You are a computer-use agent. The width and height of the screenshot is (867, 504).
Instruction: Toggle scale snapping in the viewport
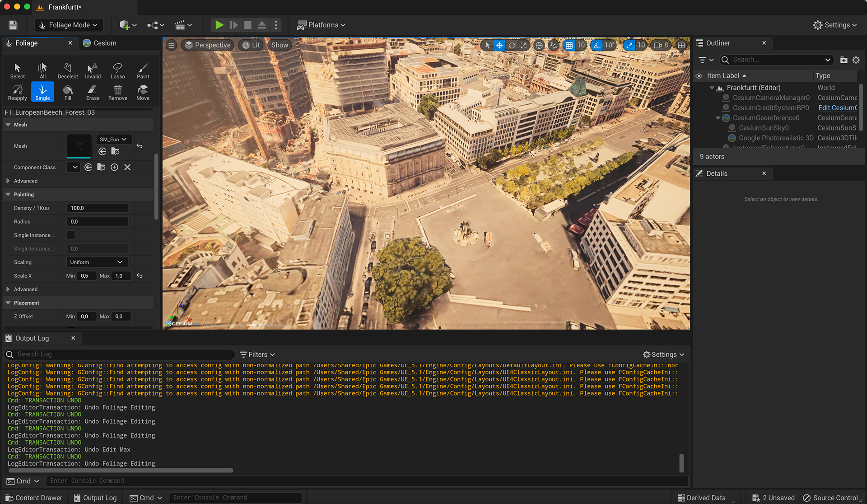pos(629,45)
